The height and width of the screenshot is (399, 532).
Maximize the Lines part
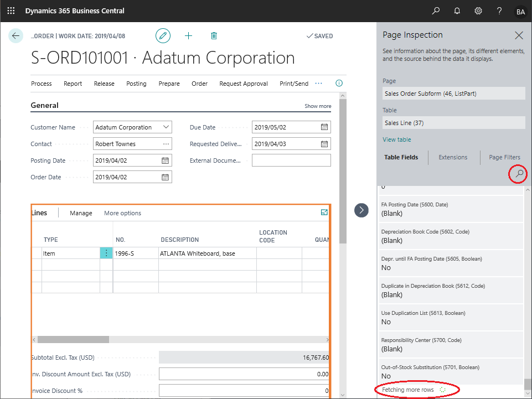point(324,213)
